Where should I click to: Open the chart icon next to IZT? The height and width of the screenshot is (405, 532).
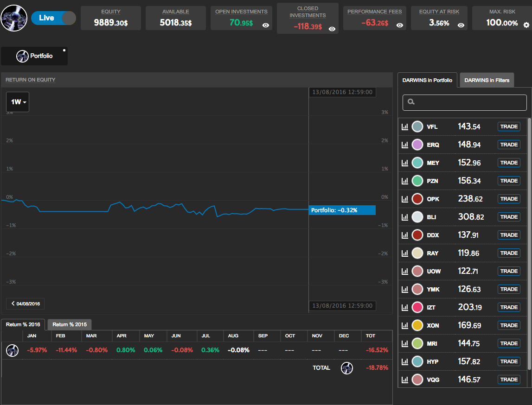[404, 307]
